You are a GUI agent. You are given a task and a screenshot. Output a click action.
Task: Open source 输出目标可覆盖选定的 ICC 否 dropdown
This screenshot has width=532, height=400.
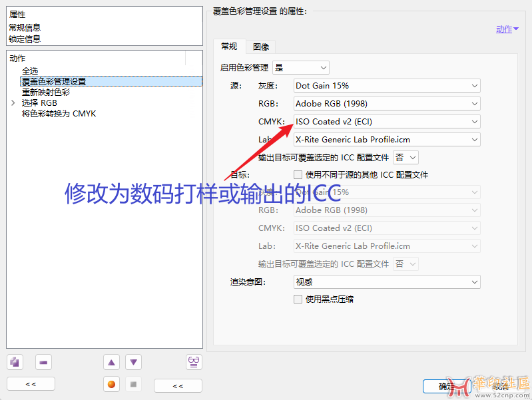tap(405, 158)
